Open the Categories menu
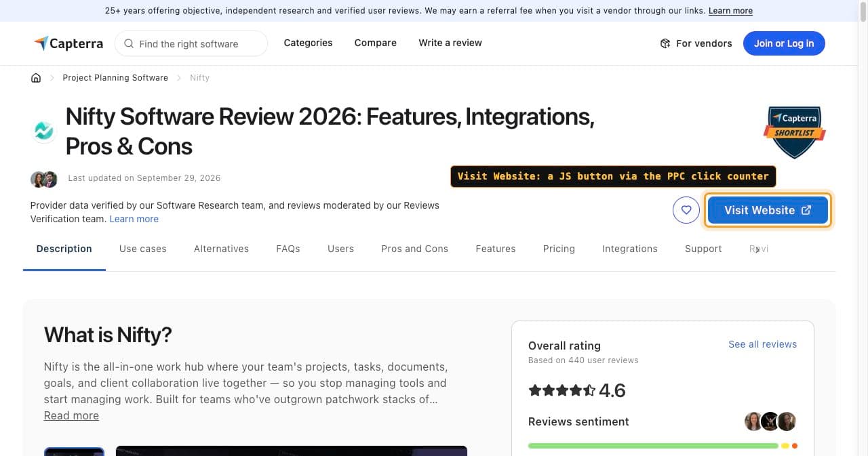Screen dimensions: 868x456 [308, 43]
